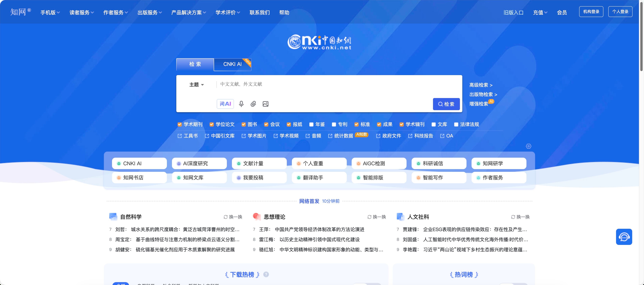Open the 出版物检索 link

coord(483,94)
